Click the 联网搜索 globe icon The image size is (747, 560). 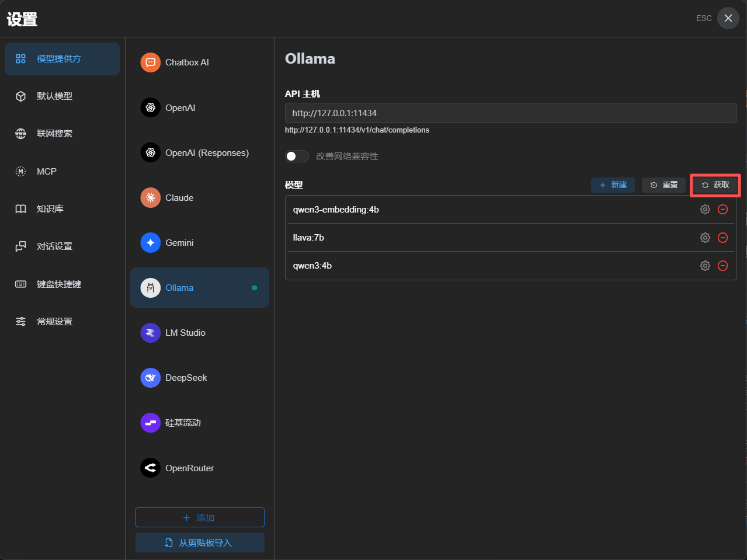[x=20, y=134]
